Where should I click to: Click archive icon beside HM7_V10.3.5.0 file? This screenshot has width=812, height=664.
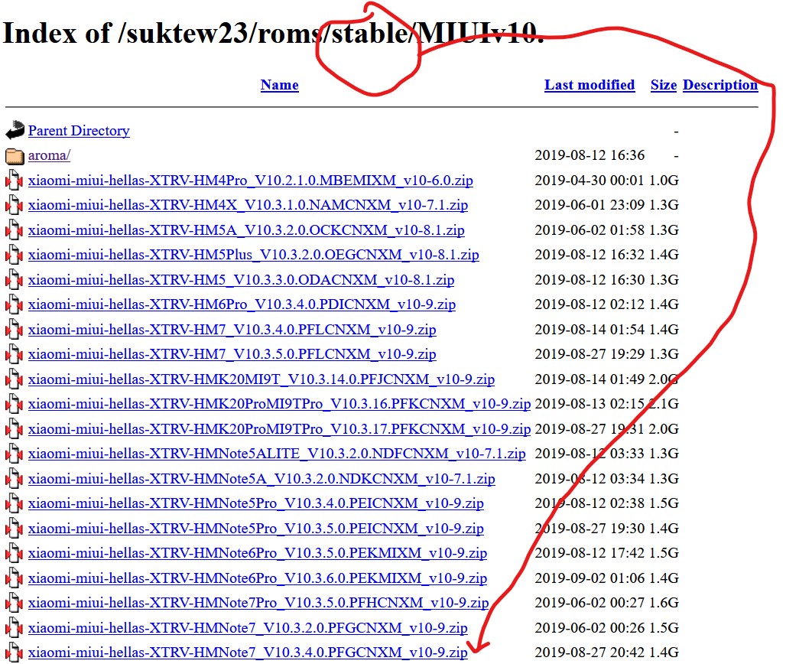(x=14, y=354)
